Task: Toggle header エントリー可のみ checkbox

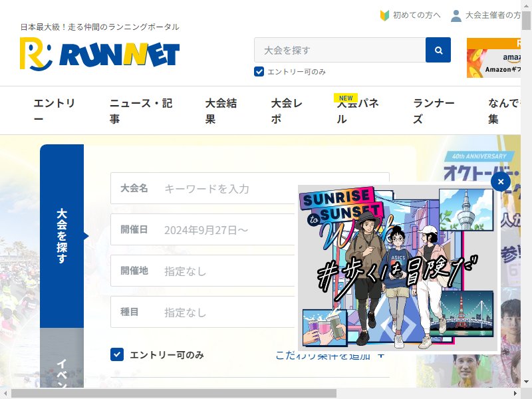Action: coord(259,72)
